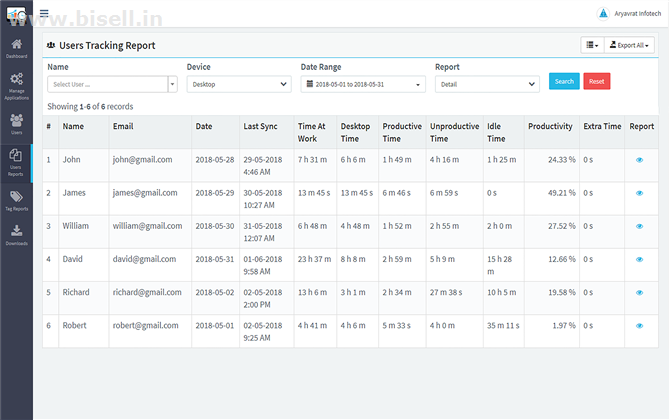The height and width of the screenshot is (420, 670).
Task: Open the Device dropdown showing Desktop
Action: click(x=239, y=84)
